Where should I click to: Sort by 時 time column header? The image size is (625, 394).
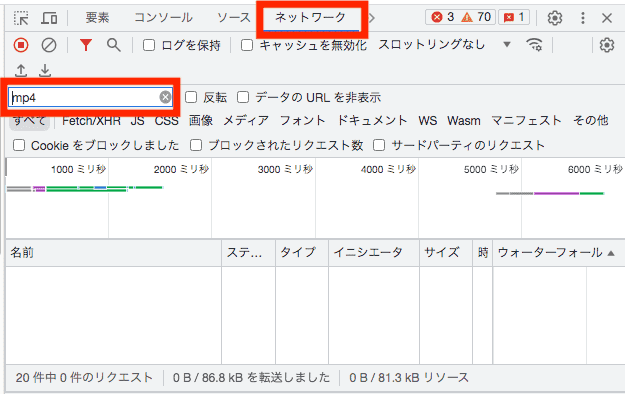point(483,253)
